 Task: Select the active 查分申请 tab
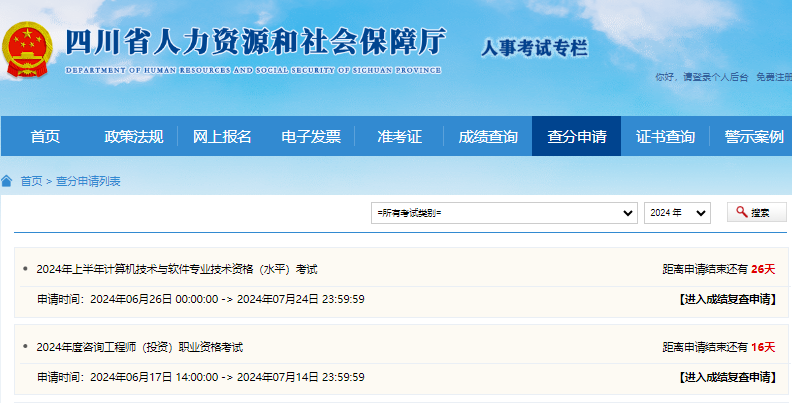[x=576, y=137]
